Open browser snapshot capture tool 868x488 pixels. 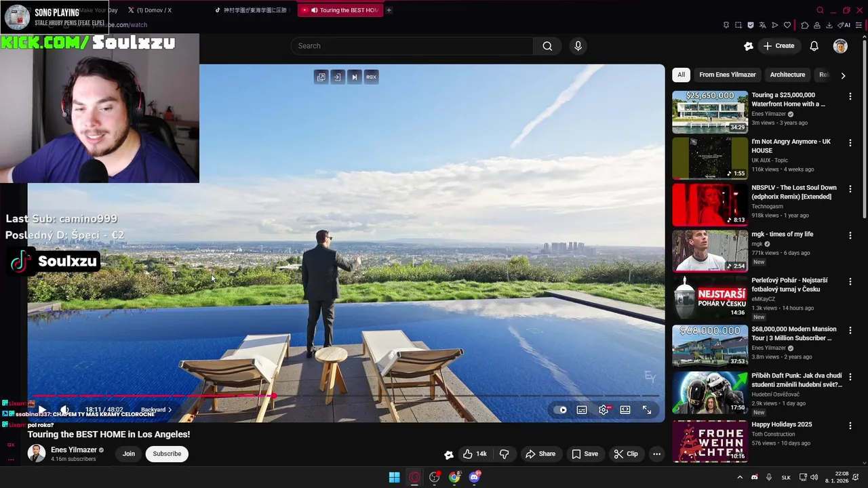click(738, 25)
